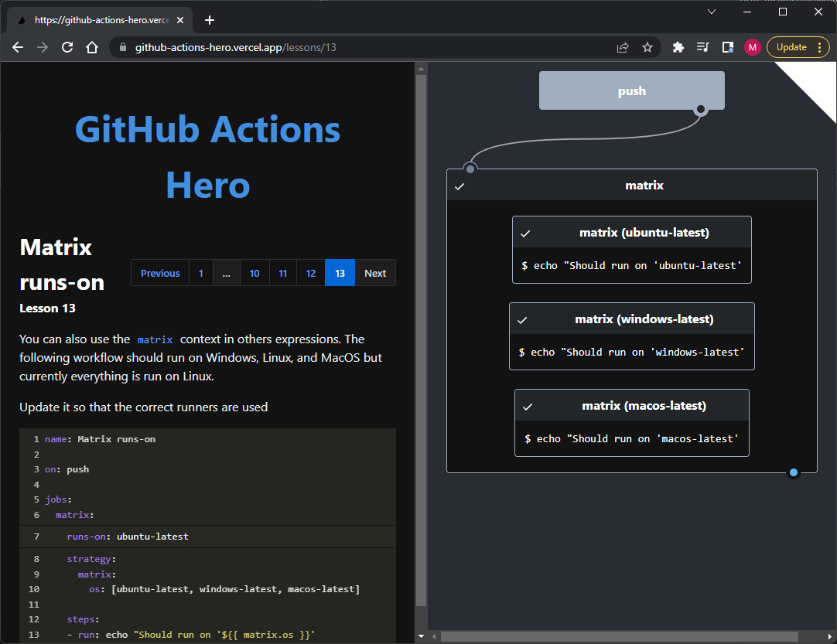Screen dimensions: 837x644
Task: Click the horizontal scrollbar thumb
Action: [x=619, y=636]
